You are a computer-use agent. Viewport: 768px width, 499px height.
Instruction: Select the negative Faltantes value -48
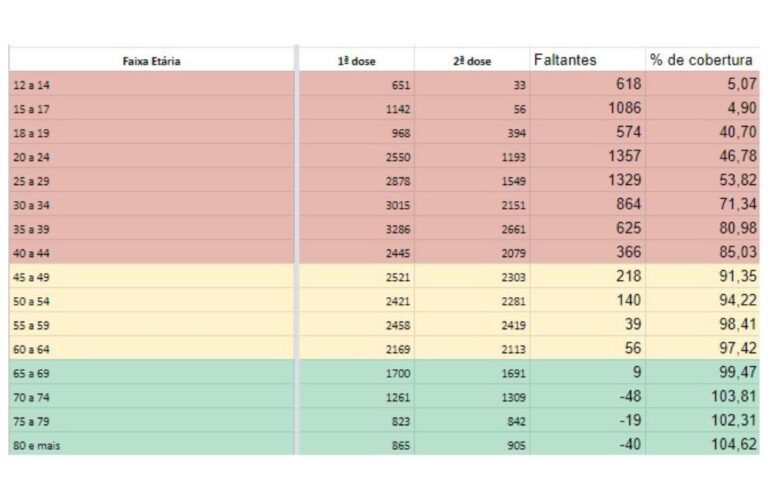(x=627, y=396)
